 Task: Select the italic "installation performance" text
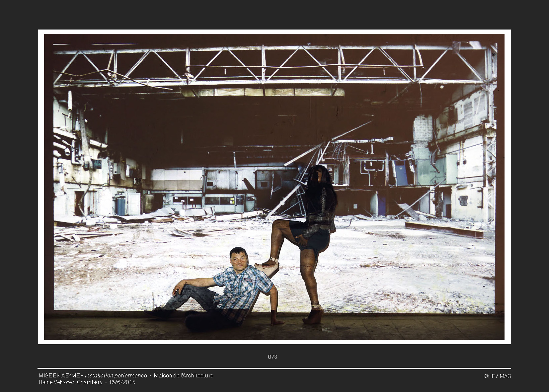click(116, 375)
